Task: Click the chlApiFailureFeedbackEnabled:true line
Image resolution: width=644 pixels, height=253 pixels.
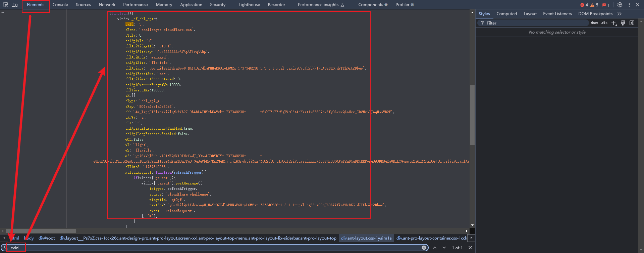Action: [x=159, y=128]
